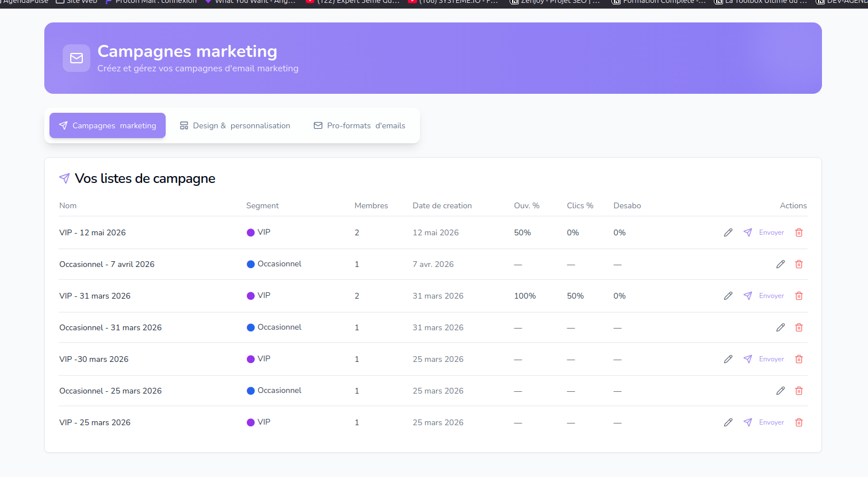Select the name Occasionnel - 31 mars 2026
868x477 pixels.
(110, 327)
